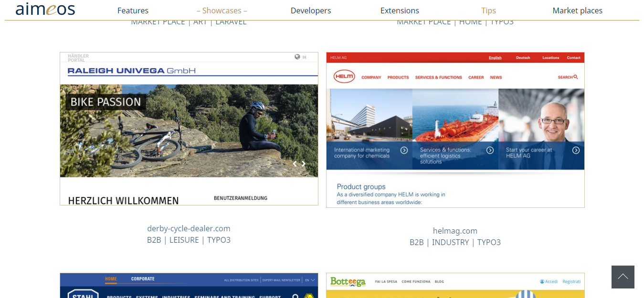Click Deutsch in the HELM top bar

coord(523,58)
